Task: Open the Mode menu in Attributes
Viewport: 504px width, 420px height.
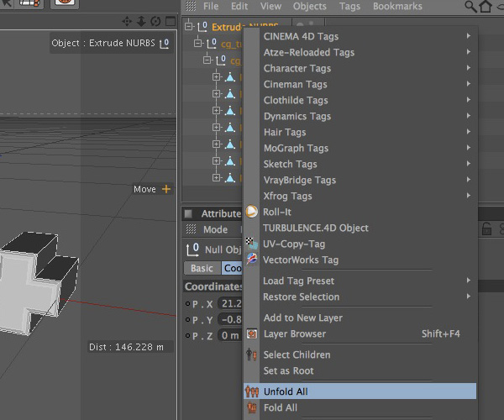Action: click(215, 229)
